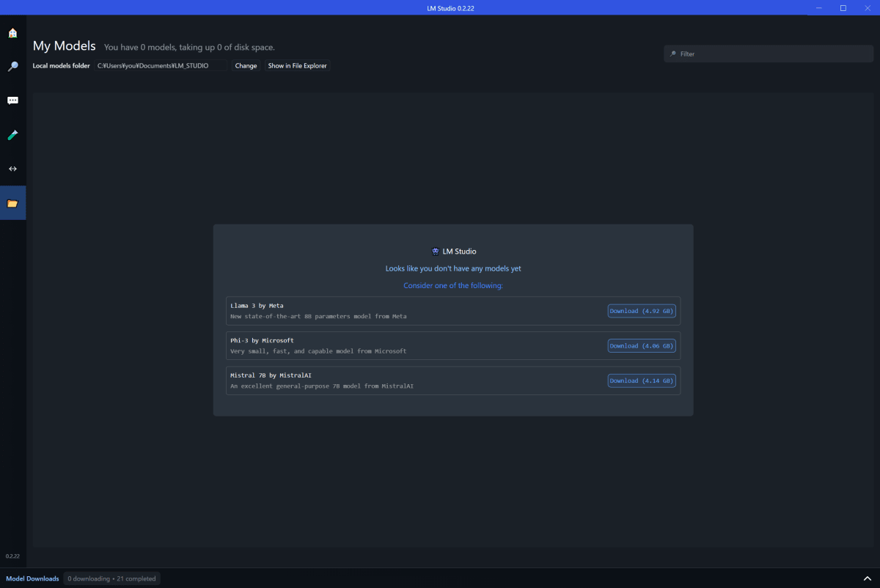Click 'You have 0 models' disk space text

189,47
